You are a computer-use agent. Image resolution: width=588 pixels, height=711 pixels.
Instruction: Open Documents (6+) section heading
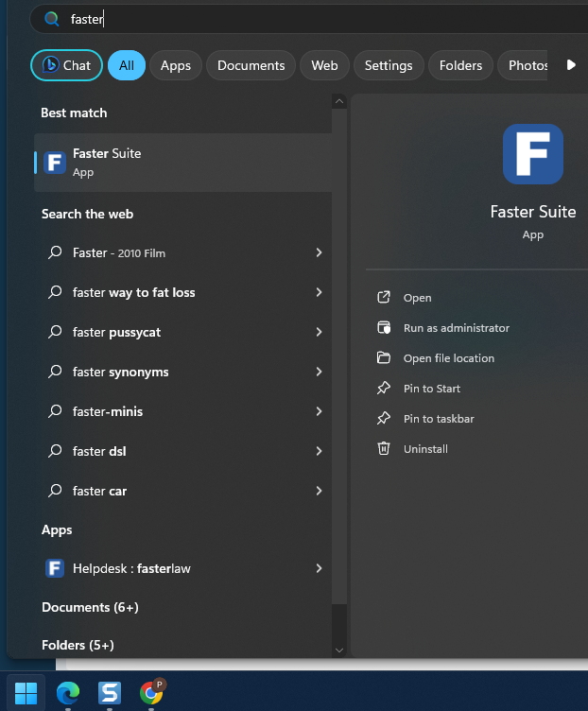[90, 607]
